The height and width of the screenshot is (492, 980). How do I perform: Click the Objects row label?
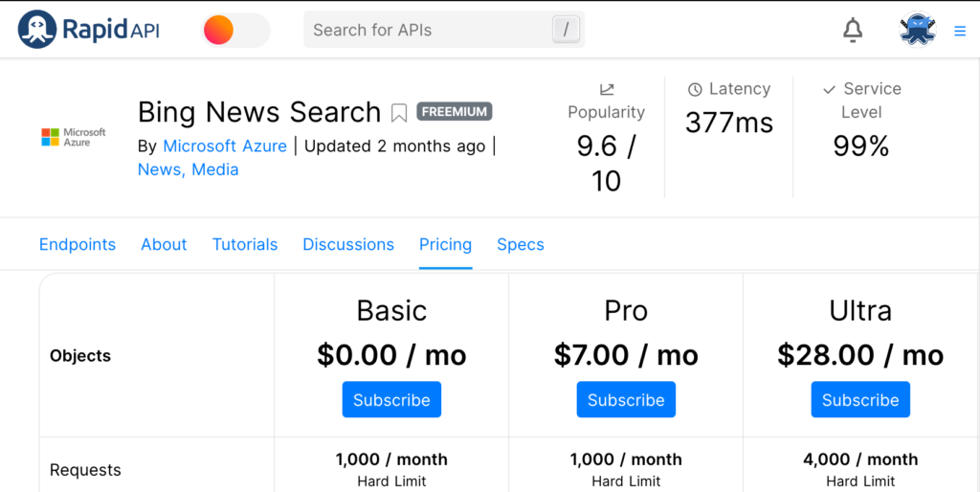pos(80,356)
